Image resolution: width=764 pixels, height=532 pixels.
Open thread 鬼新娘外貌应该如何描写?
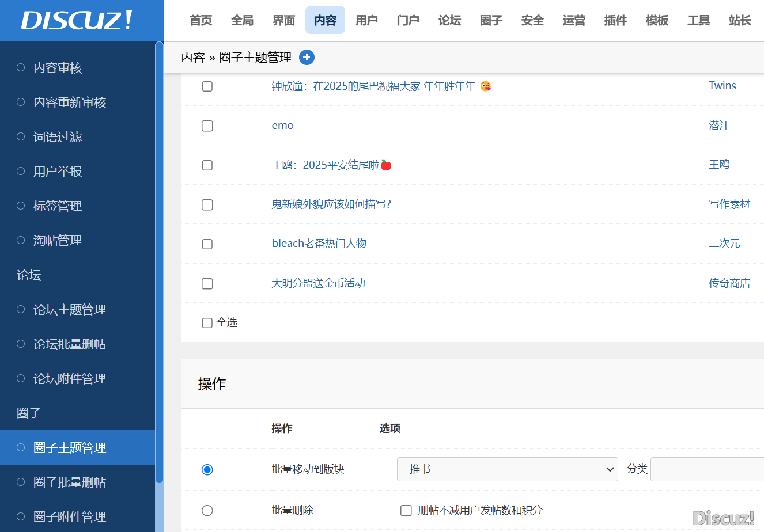pyautogui.click(x=331, y=204)
